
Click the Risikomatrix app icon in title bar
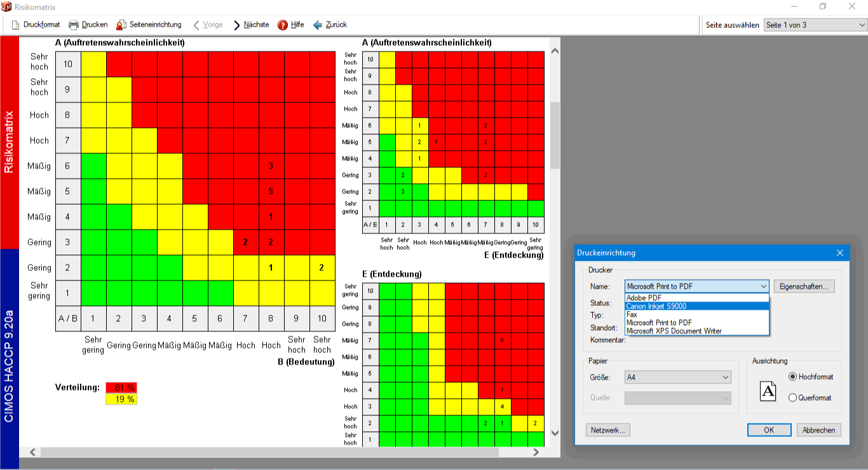point(7,7)
